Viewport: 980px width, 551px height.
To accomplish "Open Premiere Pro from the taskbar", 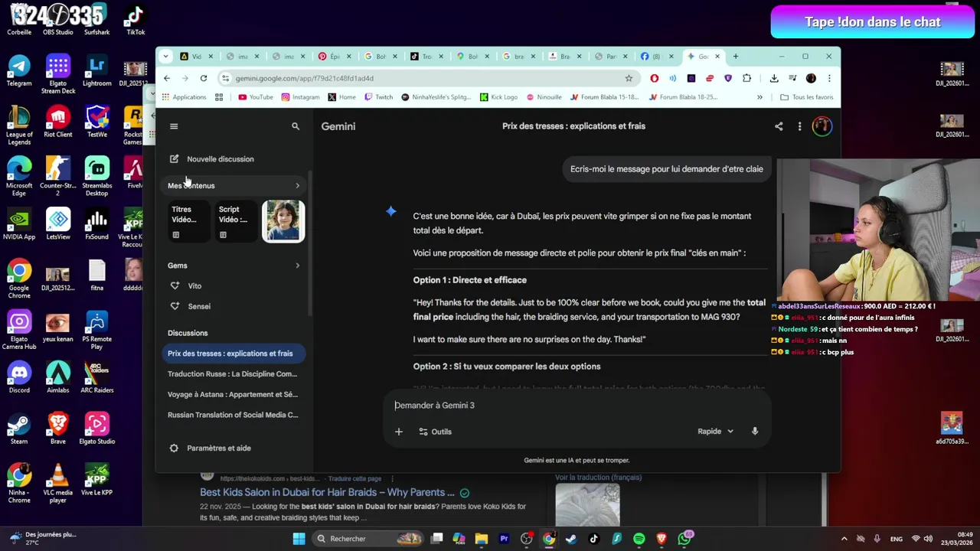I will point(504,539).
